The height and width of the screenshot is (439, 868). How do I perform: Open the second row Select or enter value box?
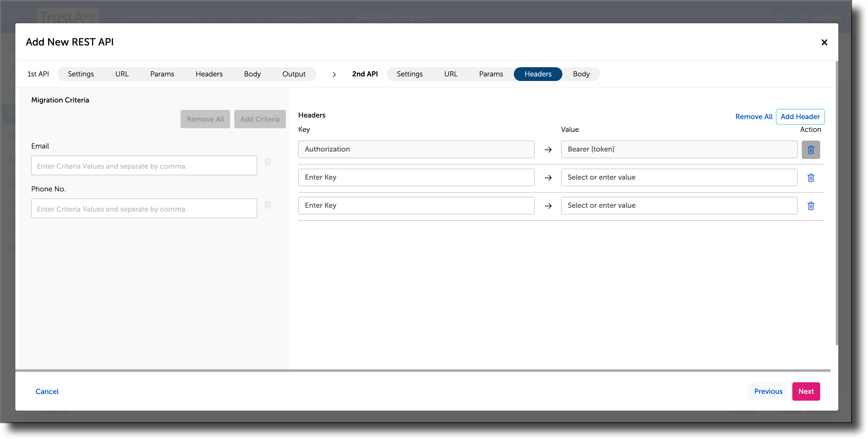point(679,177)
